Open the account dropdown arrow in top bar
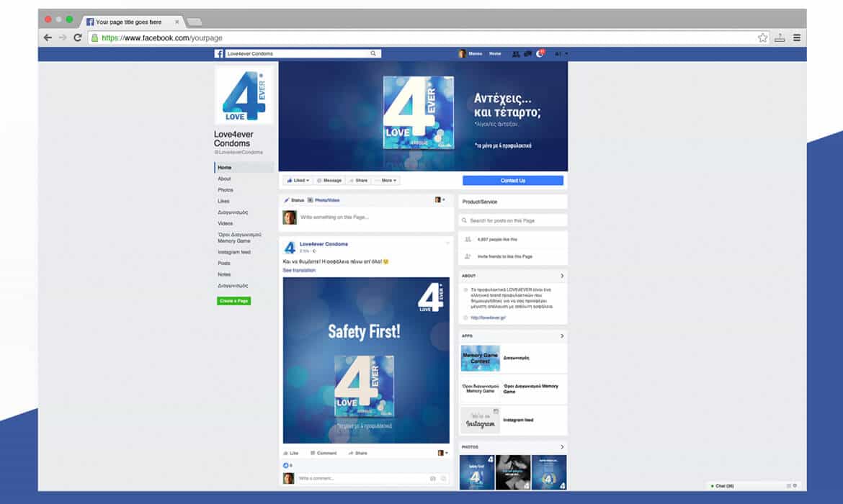Image resolution: width=843 pixels, height=504 pixels. pyautogui.click(x=567, y=54)
